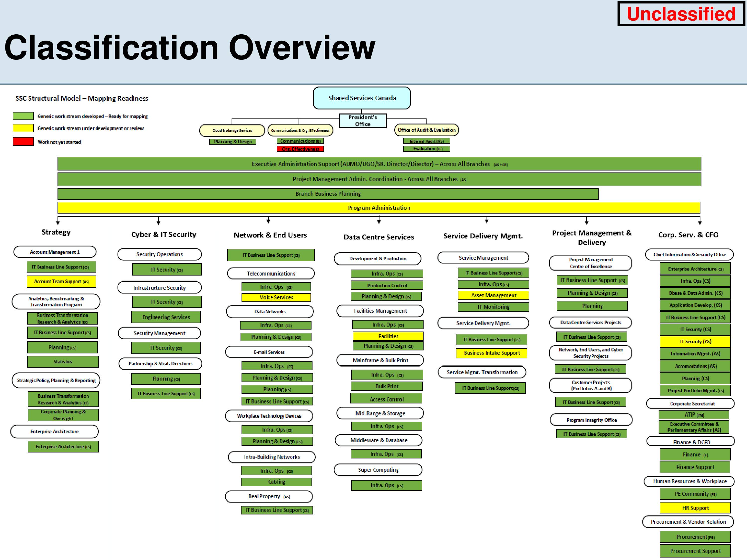Click the 'Data Centre Services' heading
The width and height of the screenshot is (747, 560).
tap(379, 237)
